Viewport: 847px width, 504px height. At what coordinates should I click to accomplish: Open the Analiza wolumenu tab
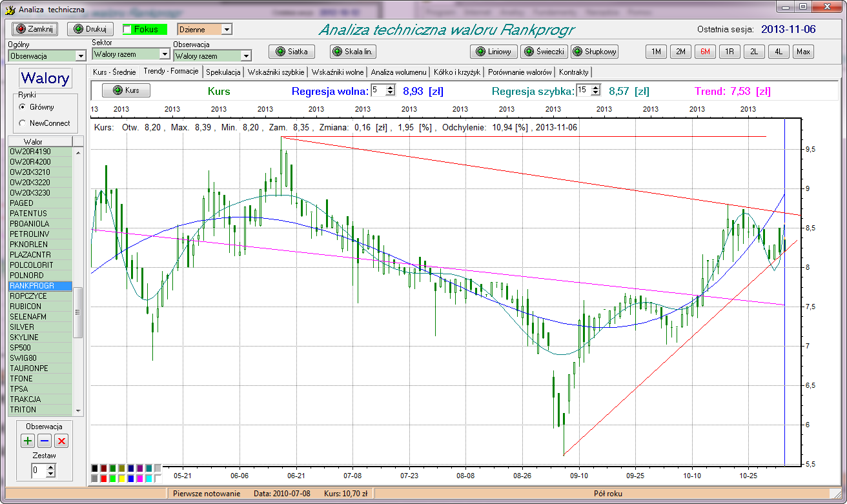click(x=398, y=72)
